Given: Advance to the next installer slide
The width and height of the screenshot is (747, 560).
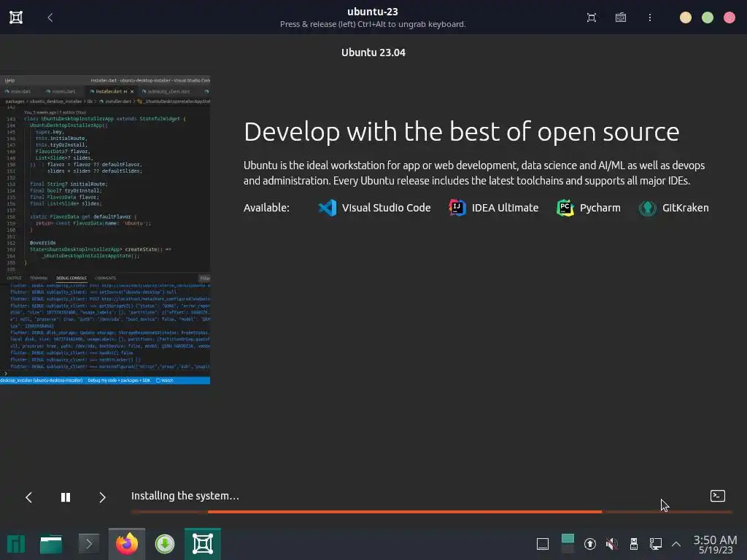Looking at the screenshot, I should [x=102, y=497].
